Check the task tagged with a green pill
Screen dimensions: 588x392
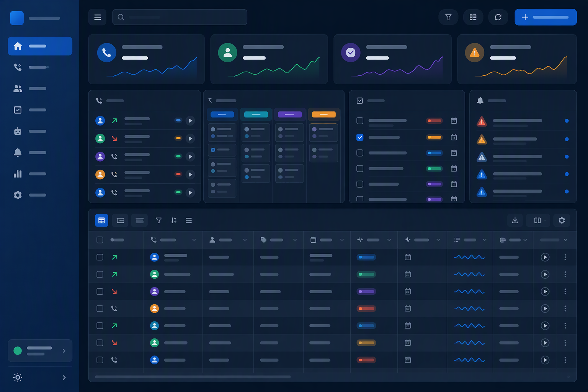pyautogui.click(x=360, y=168)
